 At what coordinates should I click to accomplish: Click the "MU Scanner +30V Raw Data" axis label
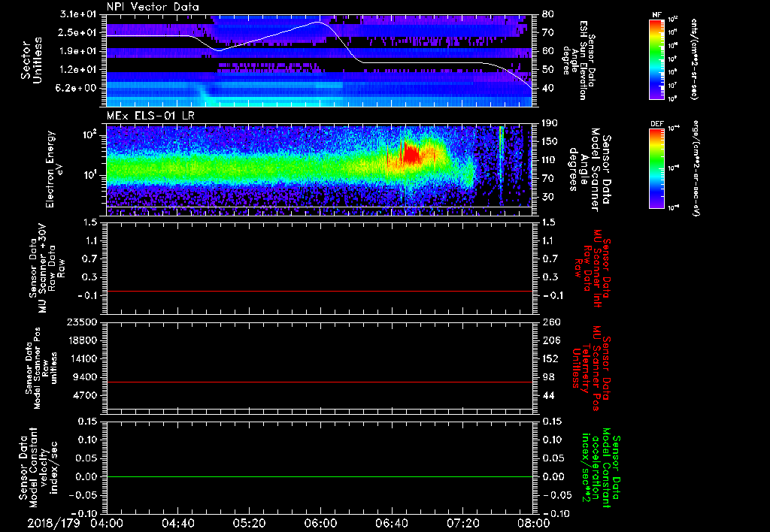(x=46, y=268)
